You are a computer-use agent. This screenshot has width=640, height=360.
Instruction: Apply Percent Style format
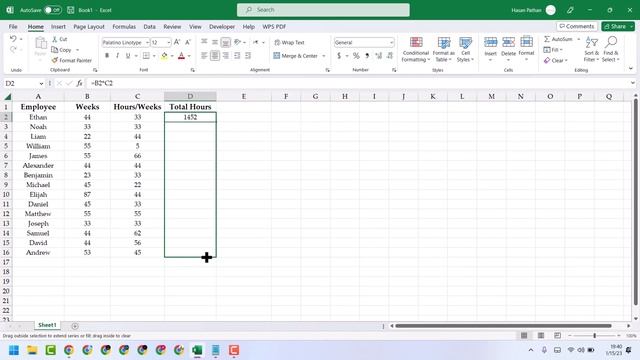coord(356,56)
